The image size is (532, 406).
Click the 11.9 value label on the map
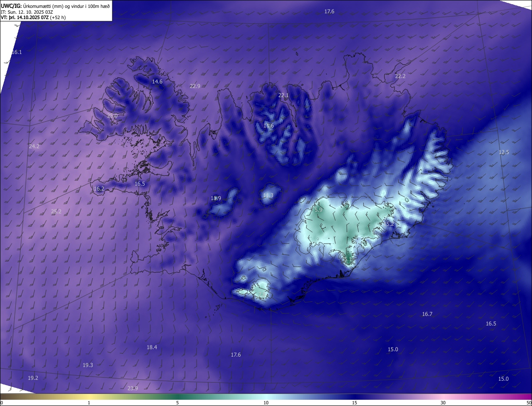(216, 198)
